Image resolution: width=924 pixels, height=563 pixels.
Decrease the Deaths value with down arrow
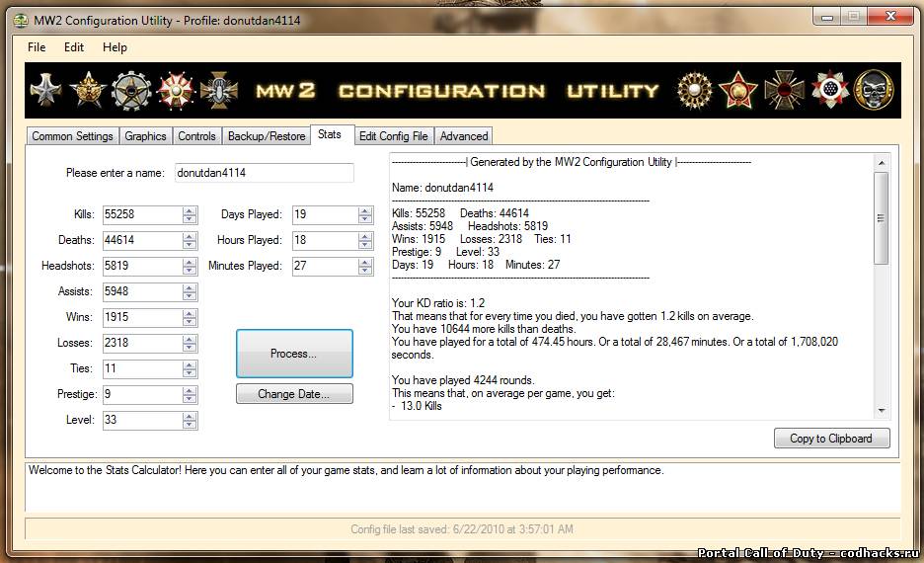(190, 244)
